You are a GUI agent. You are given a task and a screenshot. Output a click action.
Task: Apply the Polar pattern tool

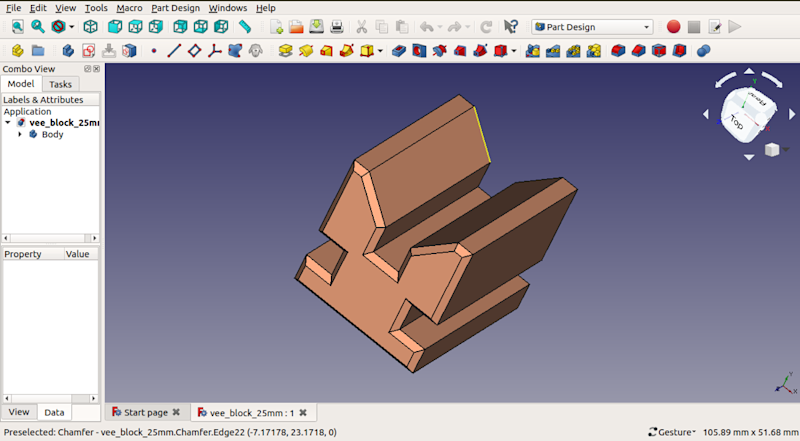click(x=573, y=51)
